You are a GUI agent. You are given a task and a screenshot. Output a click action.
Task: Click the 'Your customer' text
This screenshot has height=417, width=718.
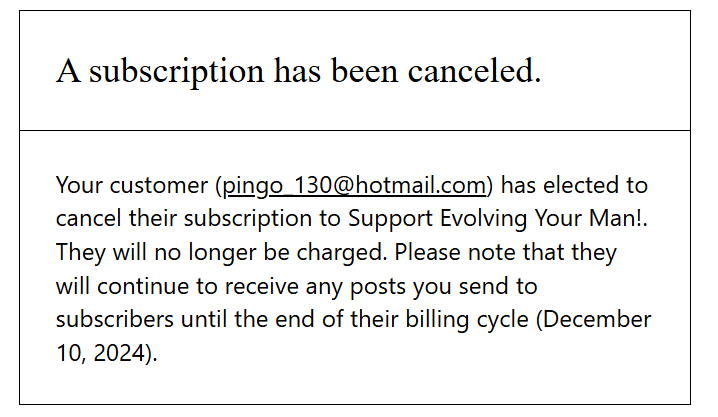coord(133,185)
